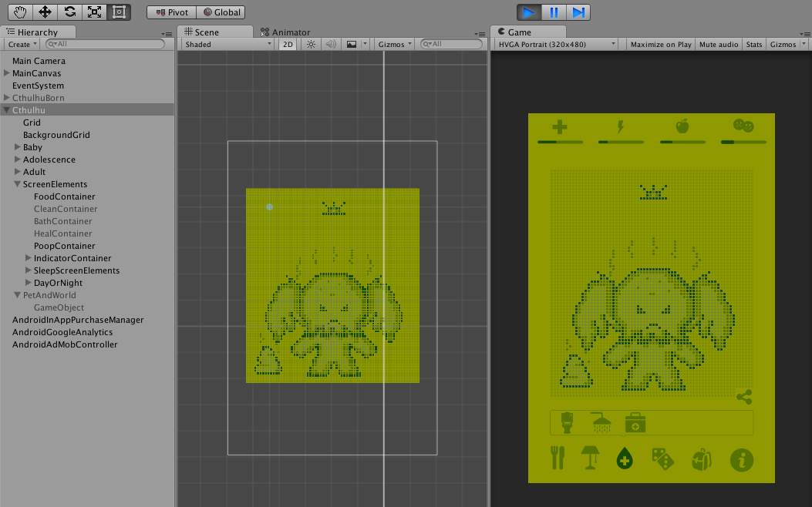Open the Create dropdown in Hierarchy
The image size is (812, 507).
[22, 45]
